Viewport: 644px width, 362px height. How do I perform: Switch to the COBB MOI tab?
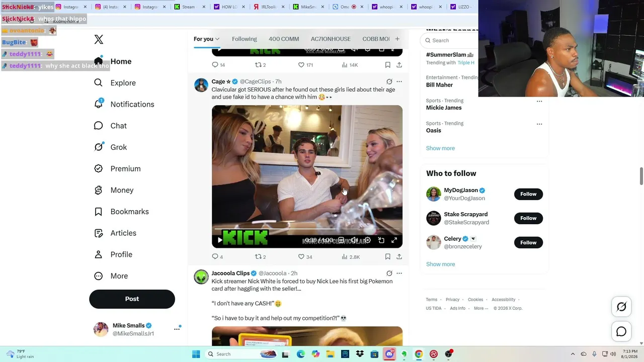[x=376, y=39]
